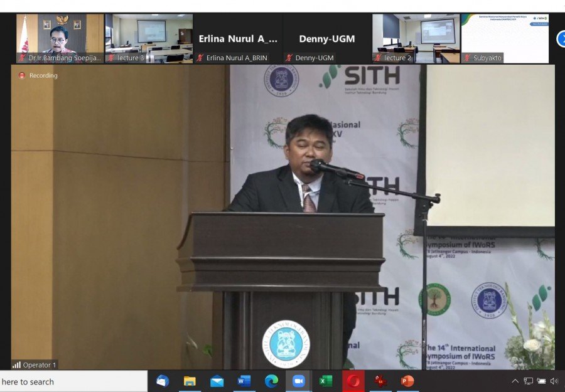The width and height of the screenshot is (565, 392).
Task: Open File Explorer from the taskbar
Action: coord(190,381)
